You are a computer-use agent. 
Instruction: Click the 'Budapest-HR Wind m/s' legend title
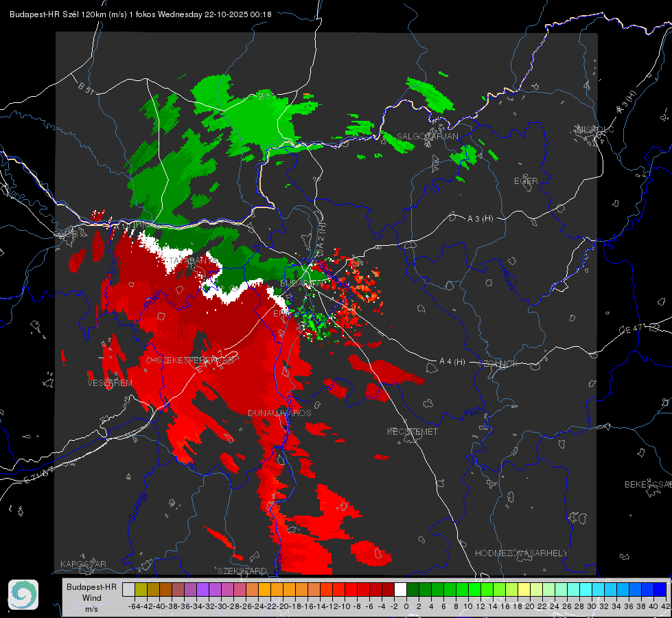[x=92, y=598]
